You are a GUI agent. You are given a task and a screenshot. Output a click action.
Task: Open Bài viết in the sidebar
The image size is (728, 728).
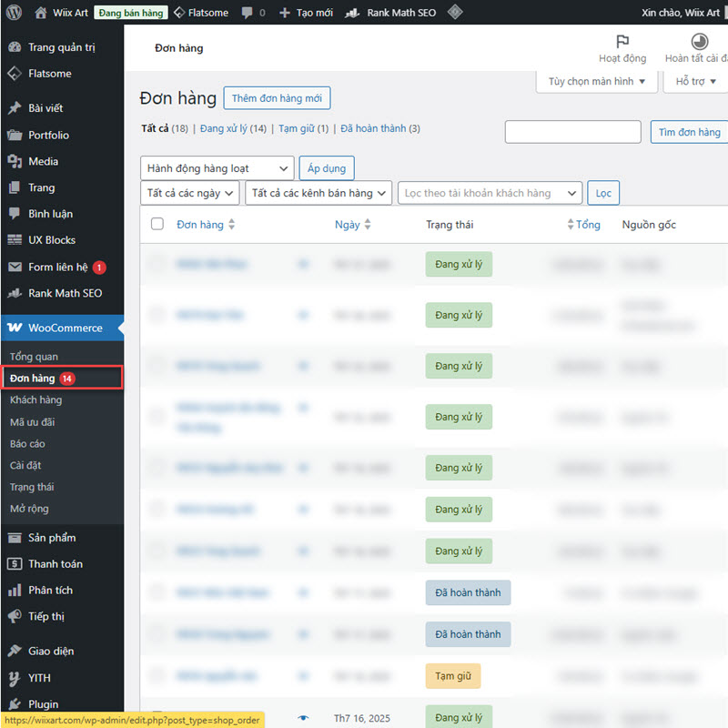coord(62,108)
